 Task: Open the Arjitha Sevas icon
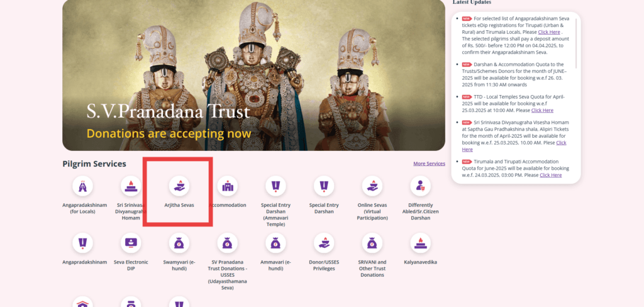[x=179, y=186]
